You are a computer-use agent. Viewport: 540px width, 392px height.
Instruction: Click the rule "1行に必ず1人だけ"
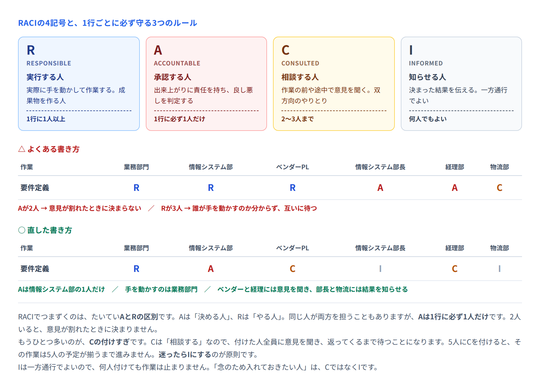[179, 119]
